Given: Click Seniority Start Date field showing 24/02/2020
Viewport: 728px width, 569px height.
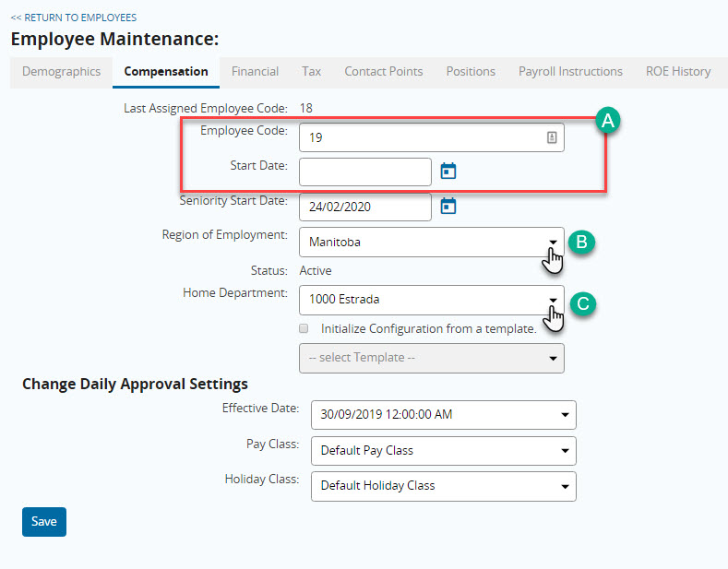Looking at the screenshot, I should (x=365, y=207).
